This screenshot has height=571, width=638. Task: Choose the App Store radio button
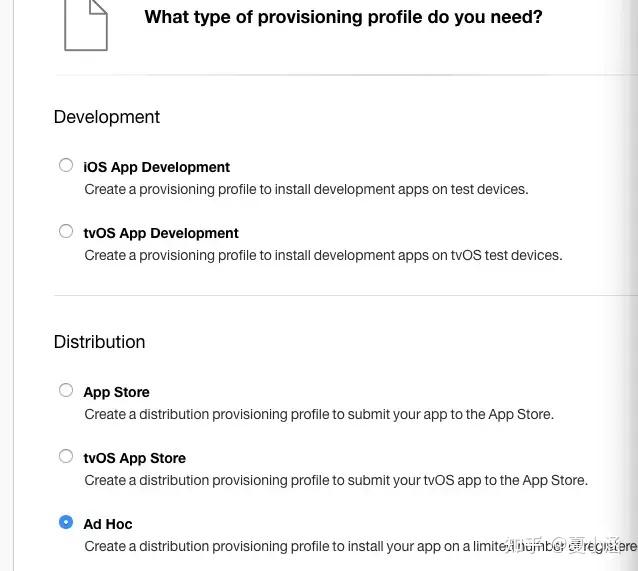coord(66,390)
